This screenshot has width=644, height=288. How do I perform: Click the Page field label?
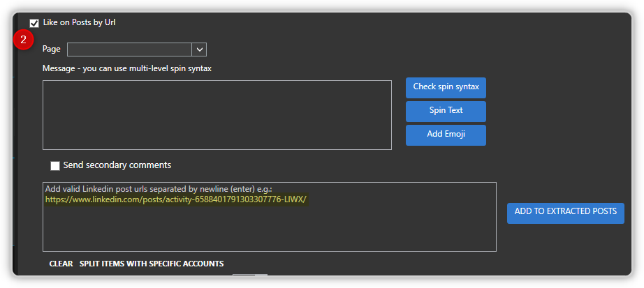[52, 50]
